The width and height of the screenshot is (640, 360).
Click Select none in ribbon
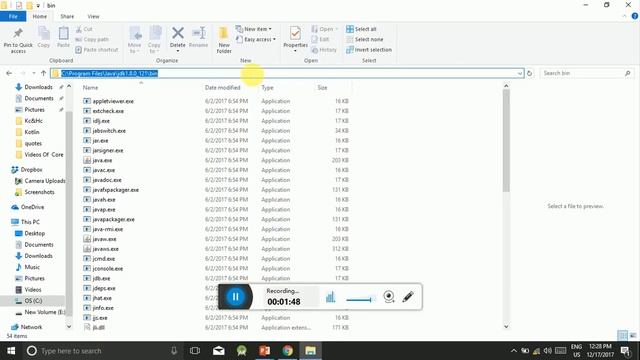click(364, 40)
